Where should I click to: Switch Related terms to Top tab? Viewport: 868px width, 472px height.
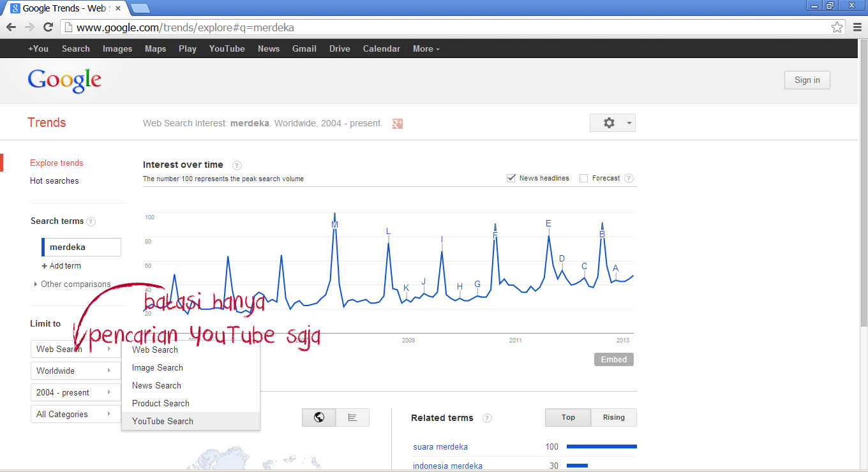click(x=568, y=417)
